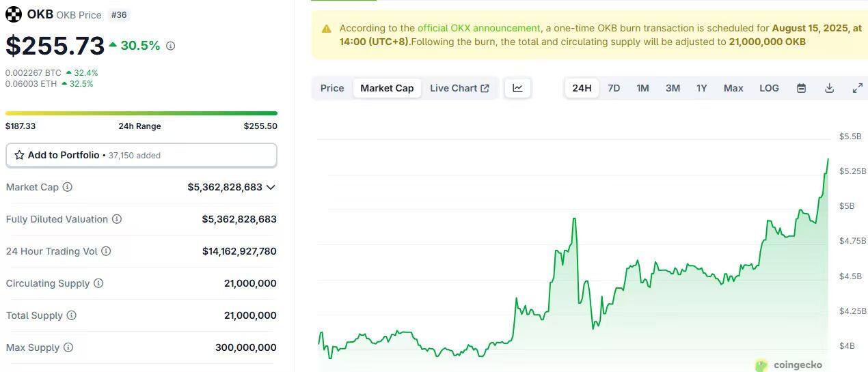Toggle the LOG scale on the chart
Viewport: 868px width, 372px height.
click(769, 88)
